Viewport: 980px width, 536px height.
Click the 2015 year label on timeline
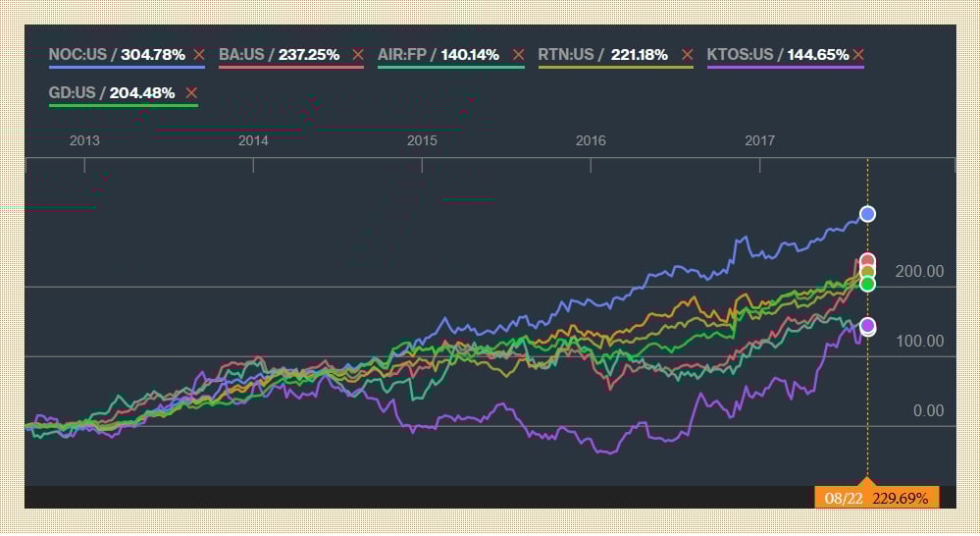pyautogui.click(x=422, y=140)
